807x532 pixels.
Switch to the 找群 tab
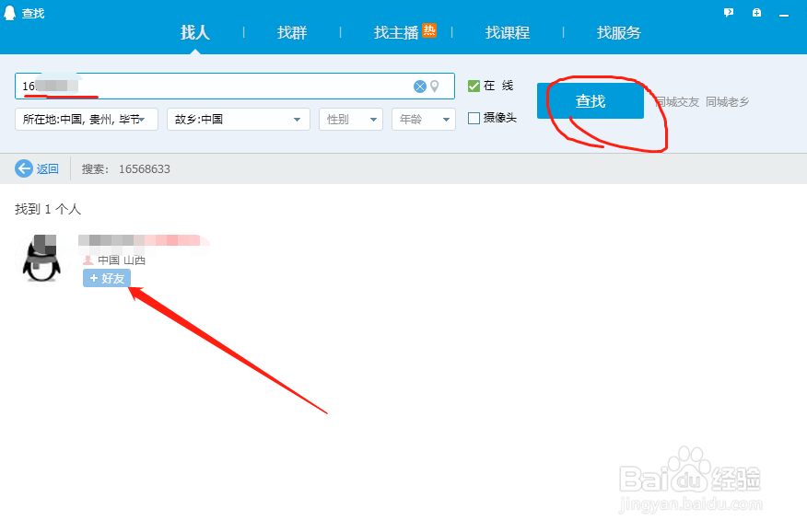point(291,31)
